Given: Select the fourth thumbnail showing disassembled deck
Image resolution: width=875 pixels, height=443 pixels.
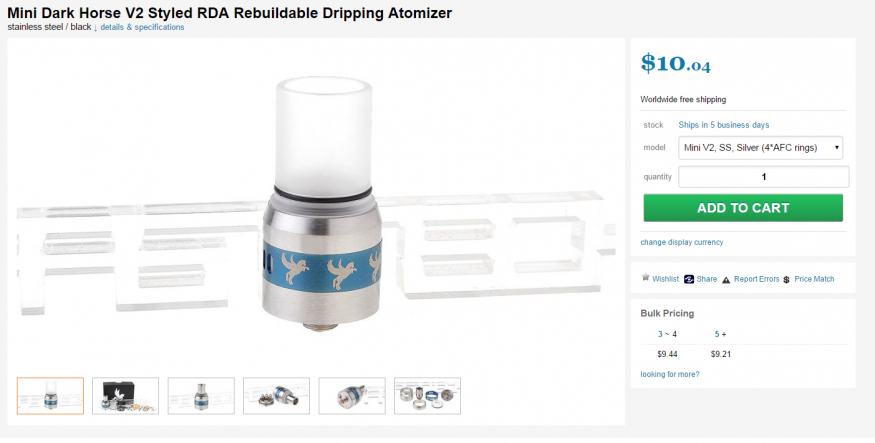Looking at the screenshot, I should click(276, 396).
